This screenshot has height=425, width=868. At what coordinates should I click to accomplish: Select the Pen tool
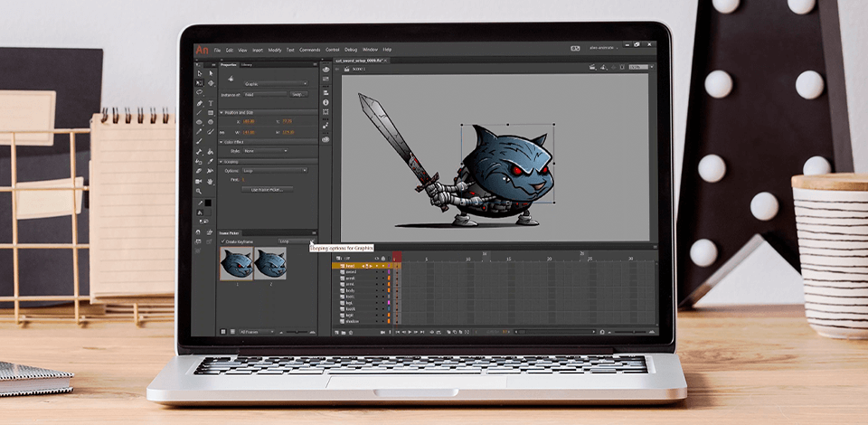[199, 103]
